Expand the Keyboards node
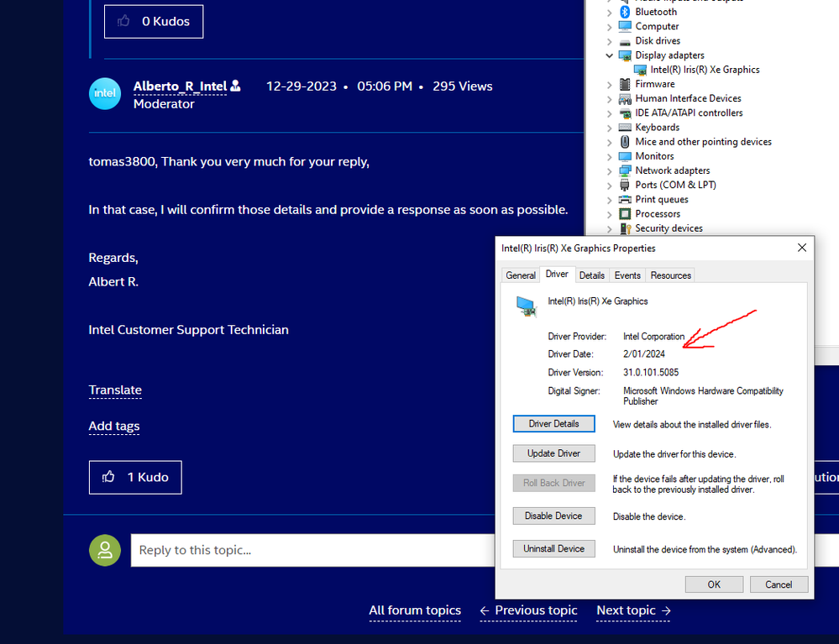Viewport: 839px width, 644px height. pos(609,128)
